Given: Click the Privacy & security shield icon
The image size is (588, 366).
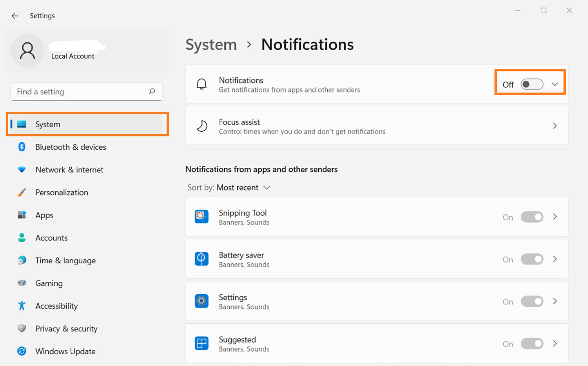Looking at the screenshot, I should [22, 328].
